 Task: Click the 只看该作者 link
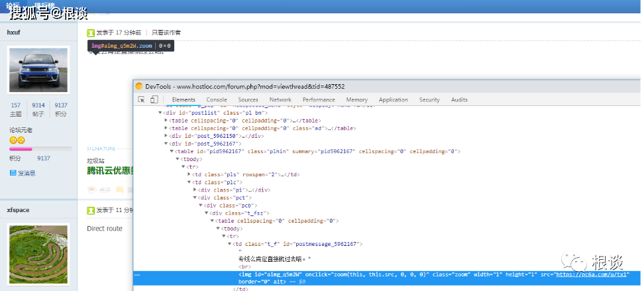(166, 32)
